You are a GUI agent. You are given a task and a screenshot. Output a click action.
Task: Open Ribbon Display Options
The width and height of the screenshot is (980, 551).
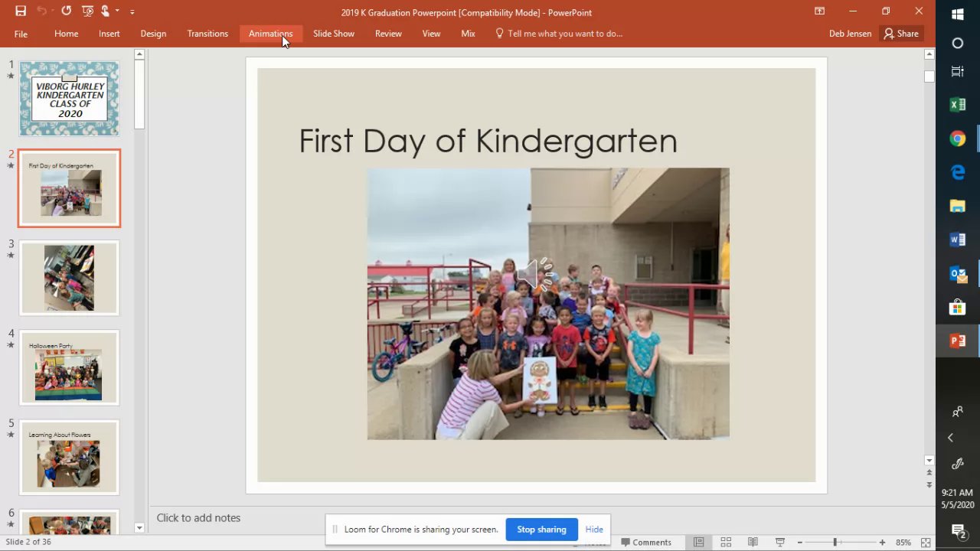point(819,11)
